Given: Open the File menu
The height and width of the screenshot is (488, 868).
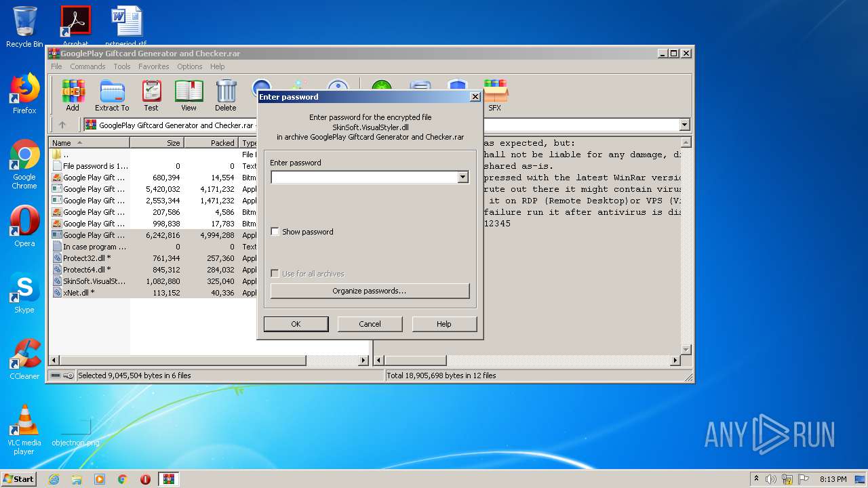Looking at the screenshot, I should [56, 66].
